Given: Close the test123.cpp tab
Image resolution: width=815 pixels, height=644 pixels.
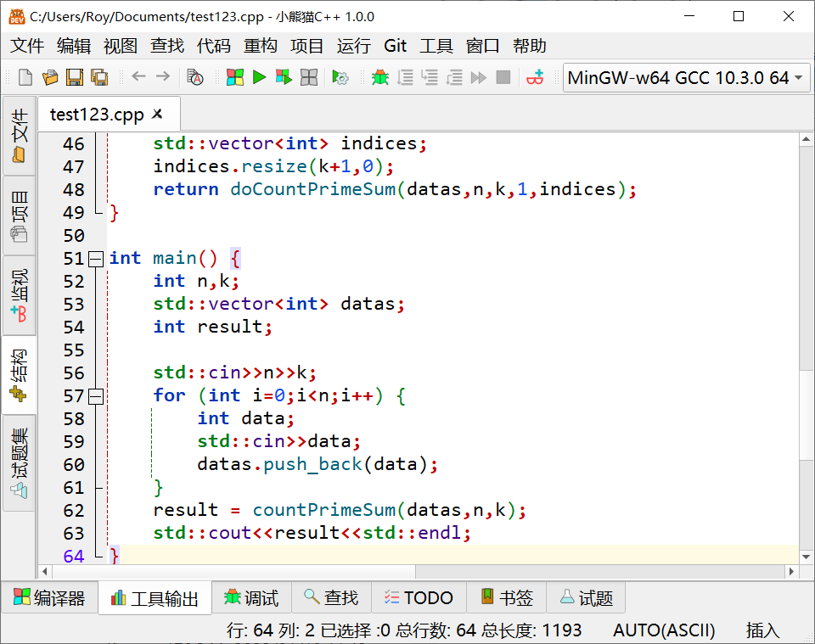Looking at the screenshot, I should (x=157, y=114).
